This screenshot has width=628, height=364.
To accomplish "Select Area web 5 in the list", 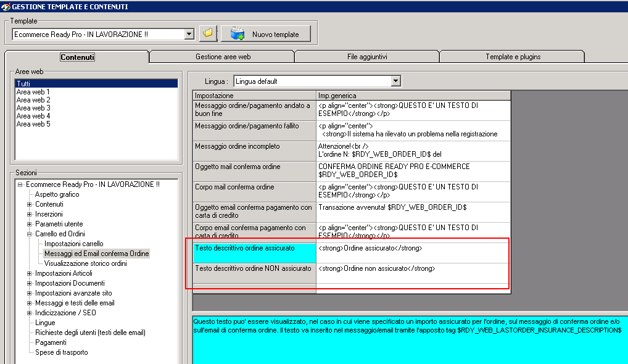I will (33, 124).
